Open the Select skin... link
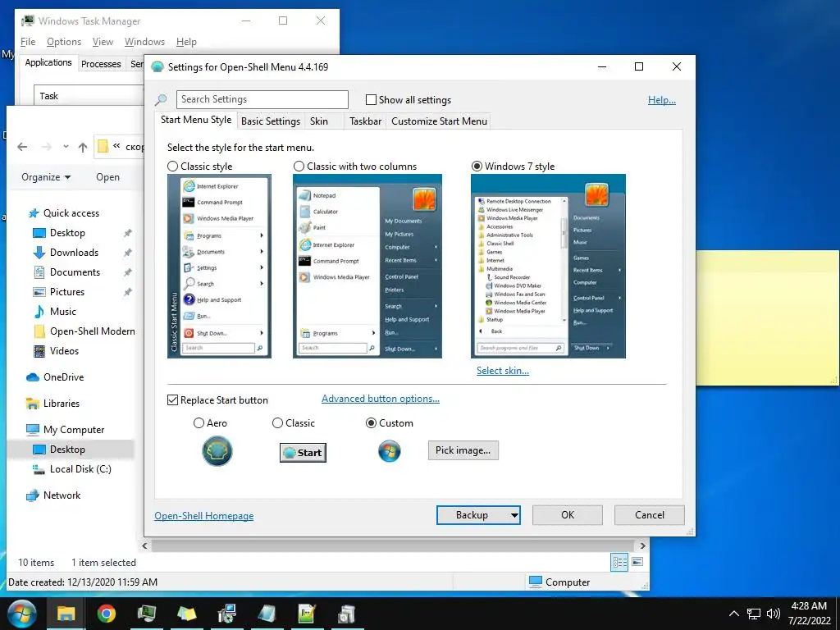Screen dimensions: 840x630 coord(503,371)
